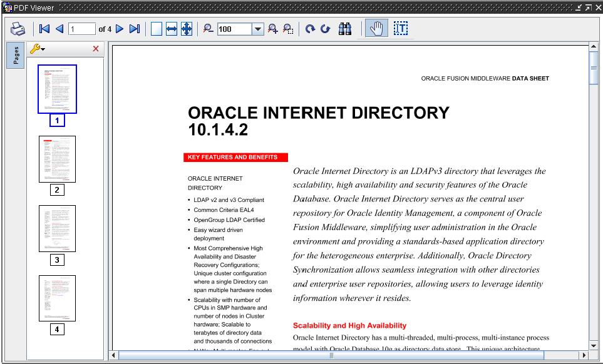Click the vertical scrollbar up arrow

594,47
